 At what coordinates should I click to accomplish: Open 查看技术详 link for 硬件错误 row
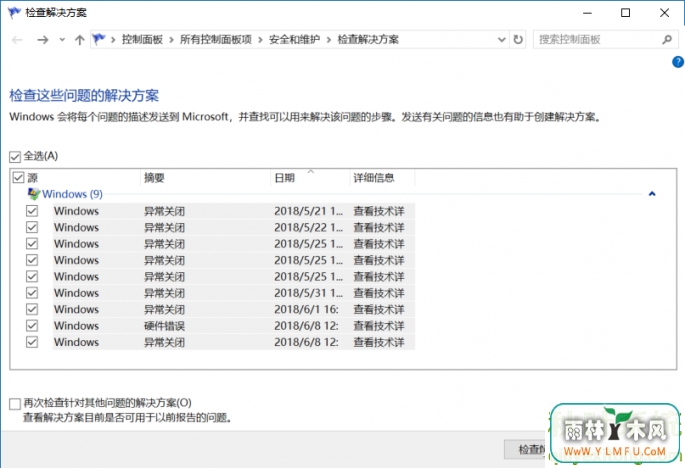(x=379, y=326)
